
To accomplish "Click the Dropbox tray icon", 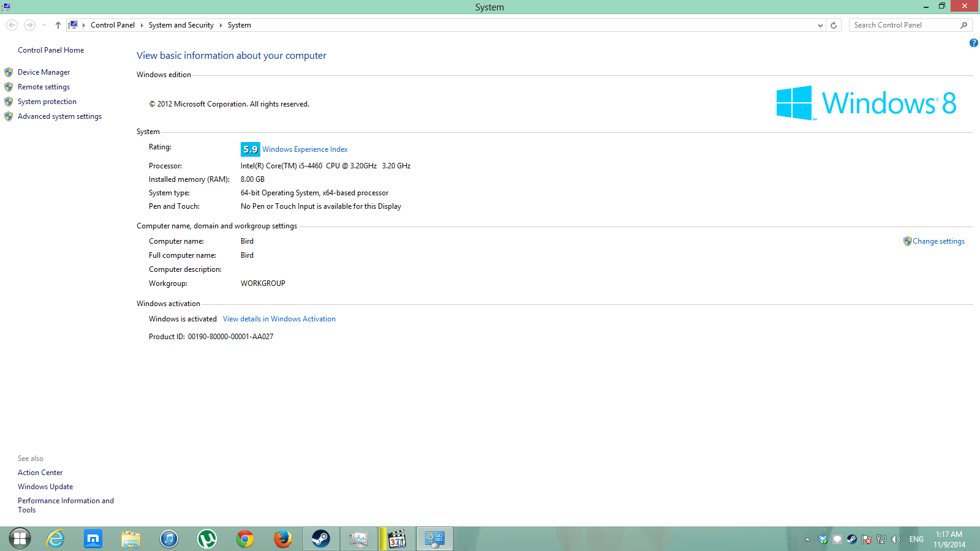I will coord(823,539).
